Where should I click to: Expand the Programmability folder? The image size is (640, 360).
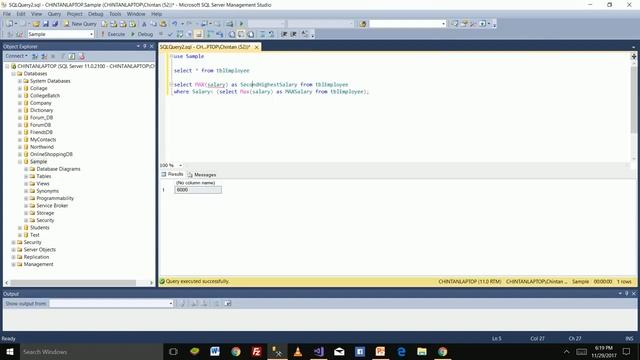(x=26, y=198)
